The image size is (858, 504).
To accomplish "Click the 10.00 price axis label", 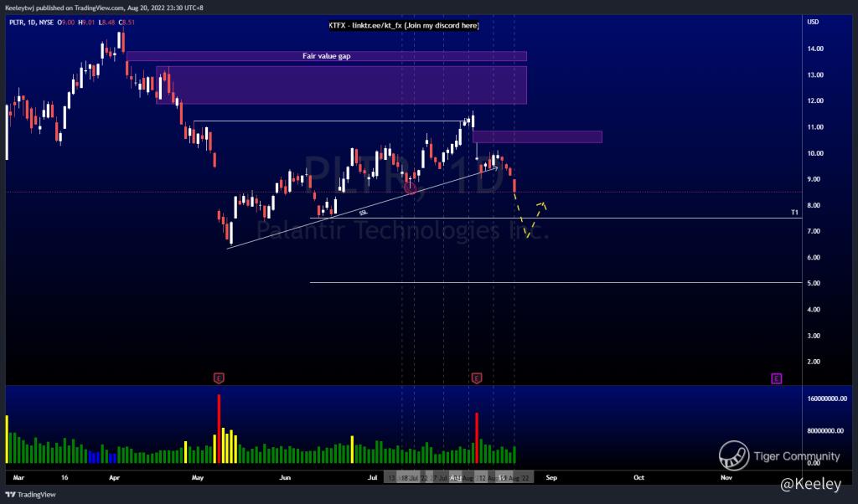I will coord(815,153).
